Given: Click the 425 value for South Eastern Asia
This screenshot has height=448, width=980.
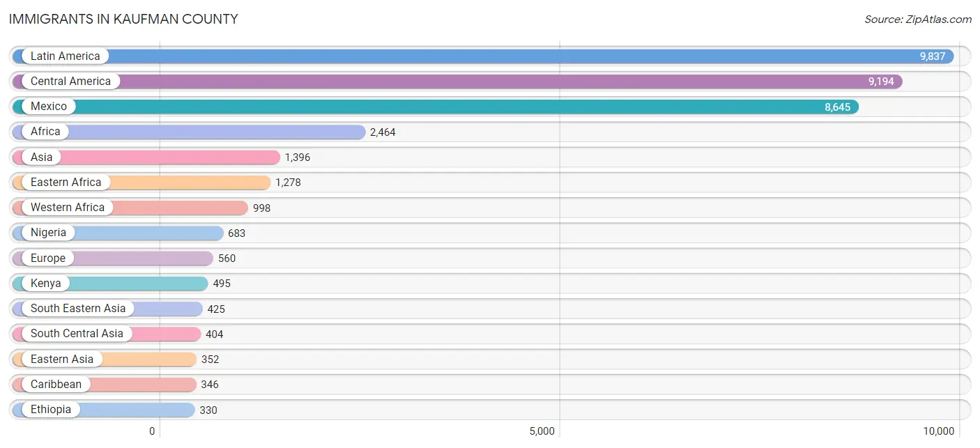Looking at the screenshot, I should pyautogui.click(x=216, y=309).
